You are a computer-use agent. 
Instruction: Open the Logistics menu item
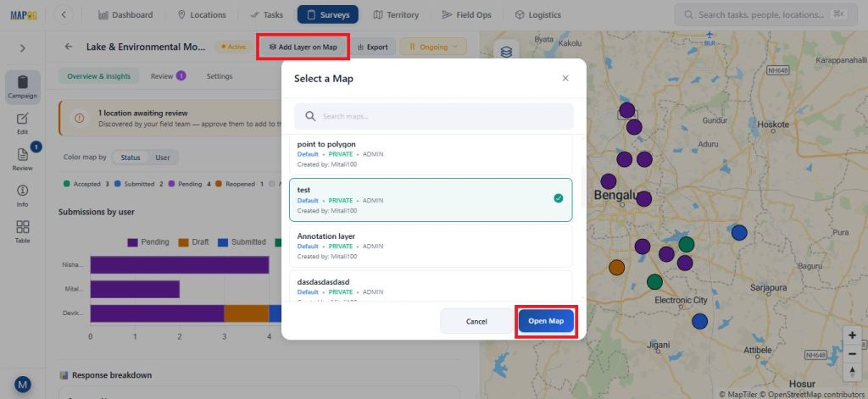[x=537, y=15]
